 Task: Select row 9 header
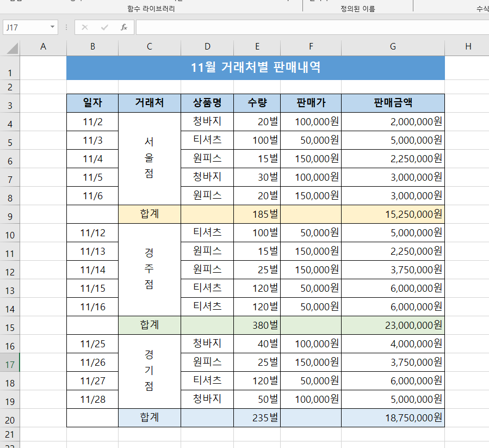tap(10, 214)
